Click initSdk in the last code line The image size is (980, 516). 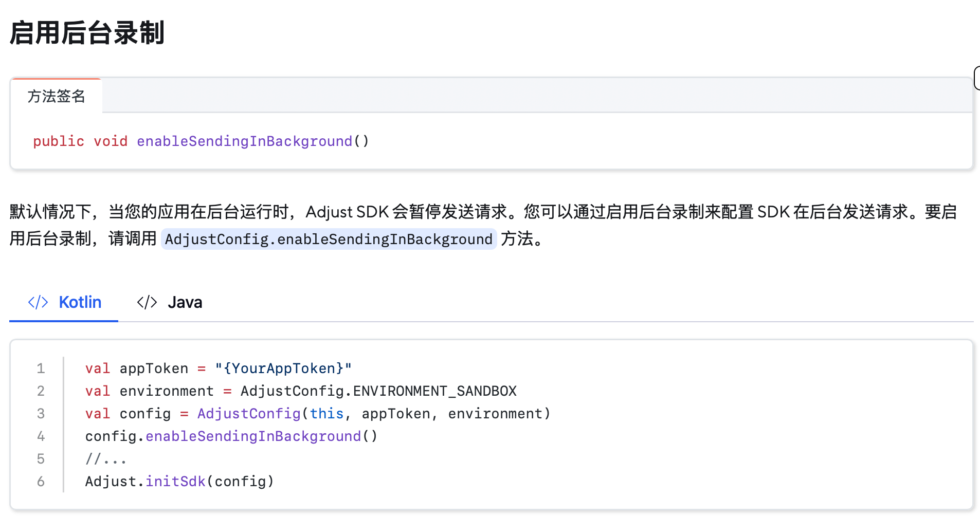(x=175, y=482)
